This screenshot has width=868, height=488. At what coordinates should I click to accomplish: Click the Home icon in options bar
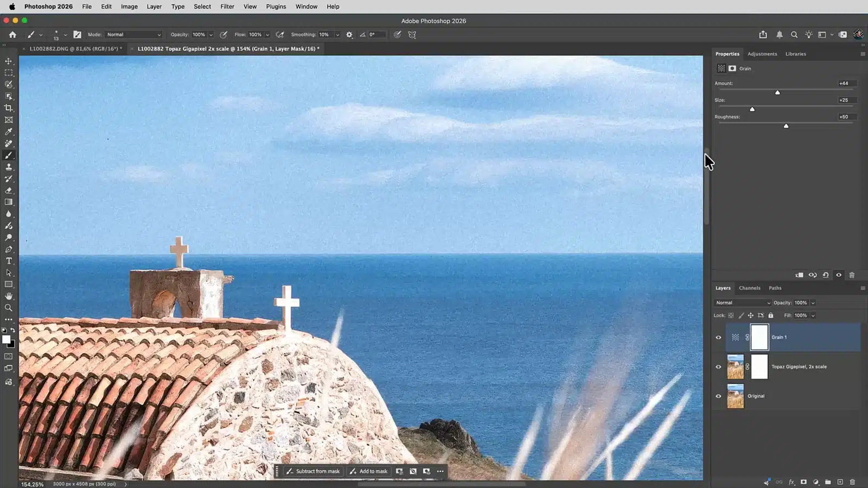(x=12, y=34)
